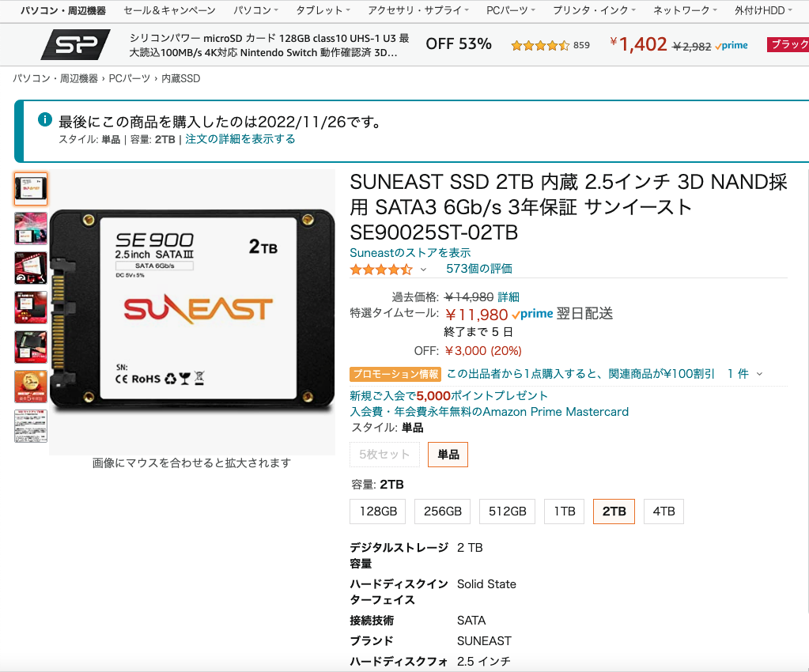
Task: Choose the 512GB capacity option
Action: pyautogui.click(x=507, y=512)
